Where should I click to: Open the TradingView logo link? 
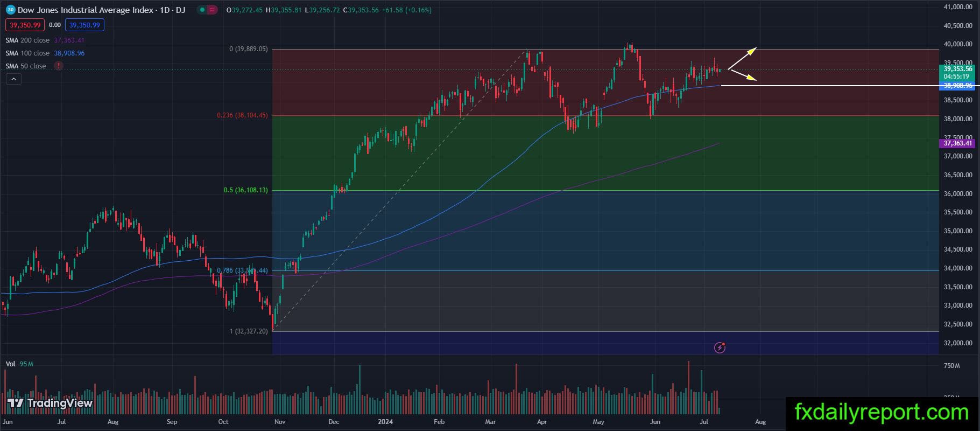point(50,403)
